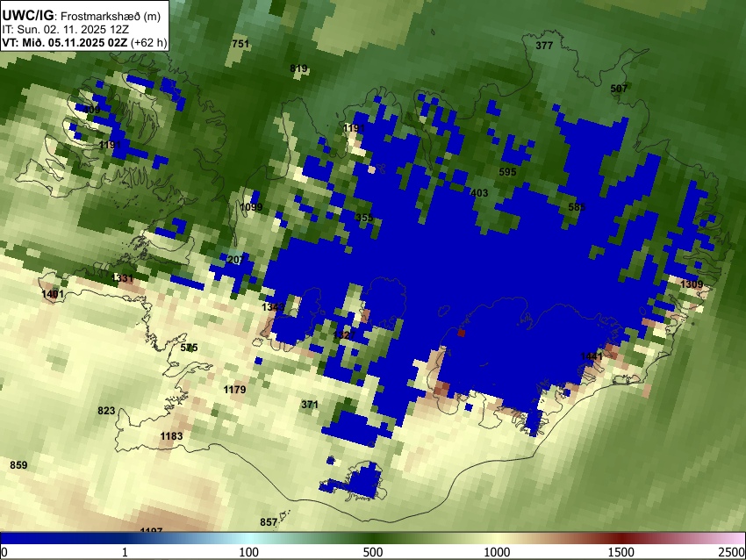Click the 595 map value label
746x560 pixels.
point(507,172)
